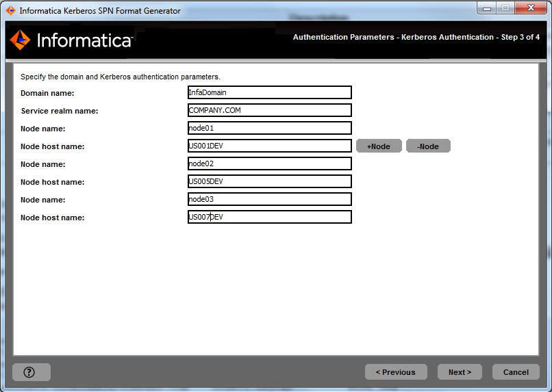Click the title bar application icon
Screen dimensions: 552x392
coord(11,11)
